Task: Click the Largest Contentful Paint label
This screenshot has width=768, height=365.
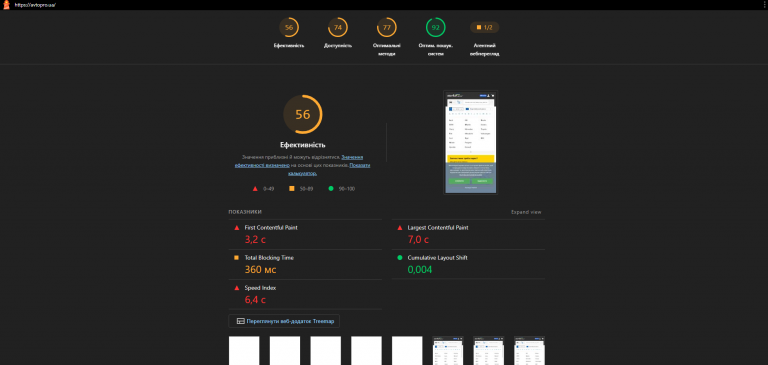Action: pyautogui.click(x=438, y=228)
